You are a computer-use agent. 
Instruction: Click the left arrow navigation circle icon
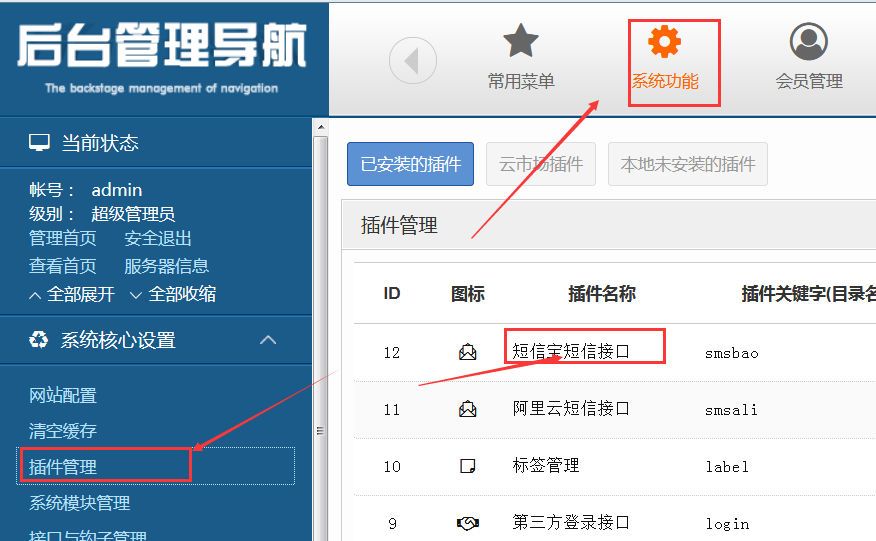412,61
